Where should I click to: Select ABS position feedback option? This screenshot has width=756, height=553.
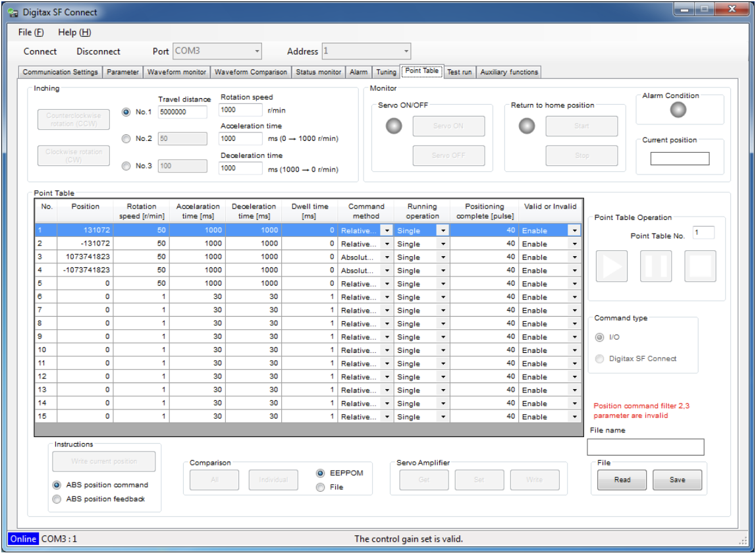click(x=57, y=499)
